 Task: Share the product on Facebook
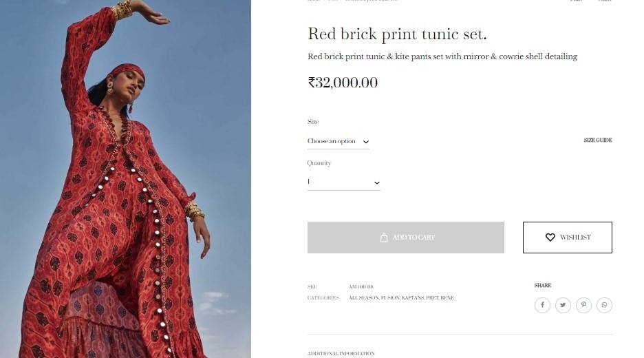(542, 305)
